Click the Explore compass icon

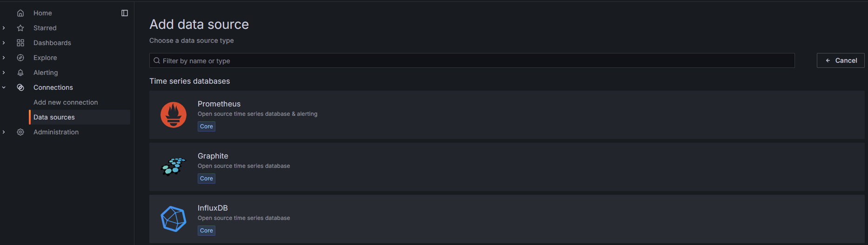[20, 58]
